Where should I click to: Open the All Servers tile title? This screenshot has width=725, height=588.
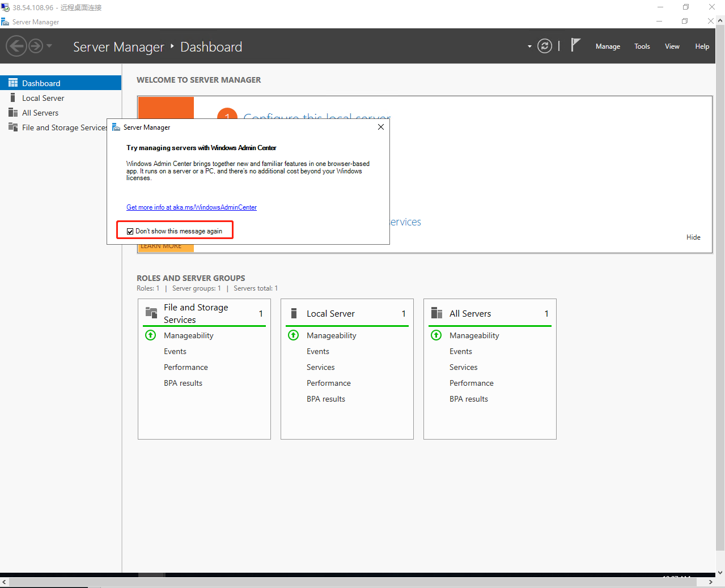click(470, 314)
